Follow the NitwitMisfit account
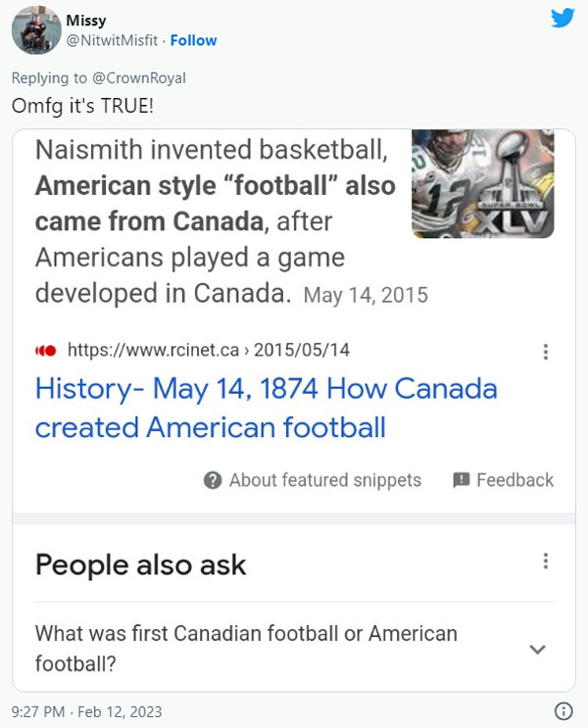Viewport: 588px width, 728px height. [x=194, y=40]
